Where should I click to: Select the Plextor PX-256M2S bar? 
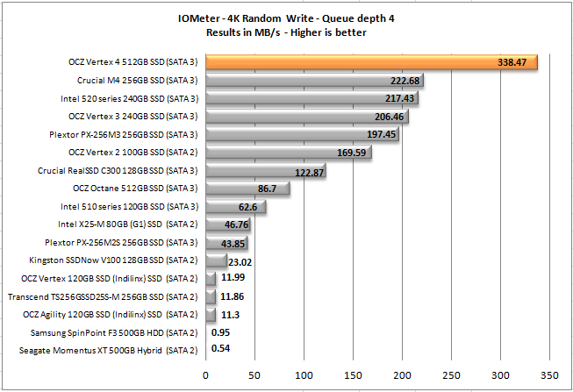click(x=227, y=243)
